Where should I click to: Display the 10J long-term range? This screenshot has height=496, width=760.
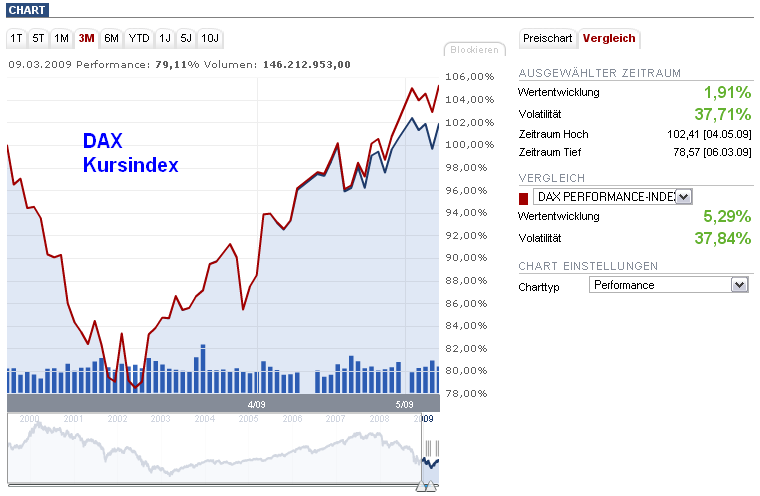click(x=210, y=38)
